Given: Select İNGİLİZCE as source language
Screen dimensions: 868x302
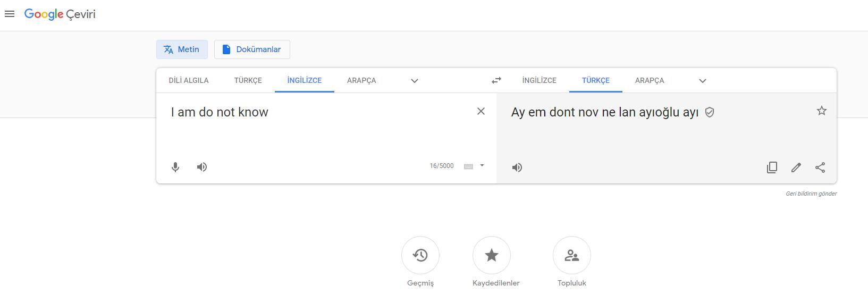Looking at the screenshot, I should [305, 81].
